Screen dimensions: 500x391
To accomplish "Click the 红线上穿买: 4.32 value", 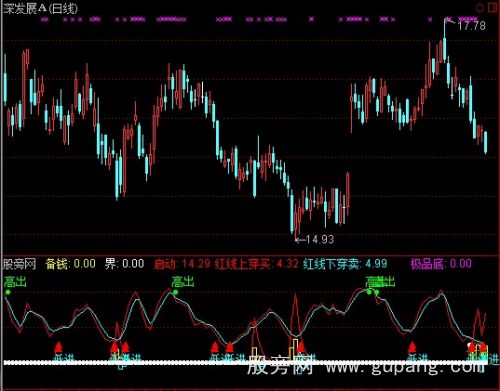I will 256,264.
